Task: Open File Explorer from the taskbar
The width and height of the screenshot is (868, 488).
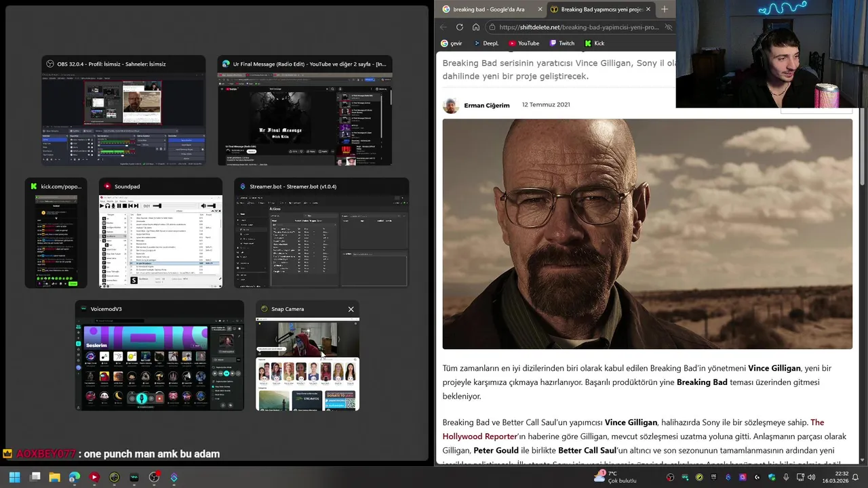Action: (x=55, y=477)
